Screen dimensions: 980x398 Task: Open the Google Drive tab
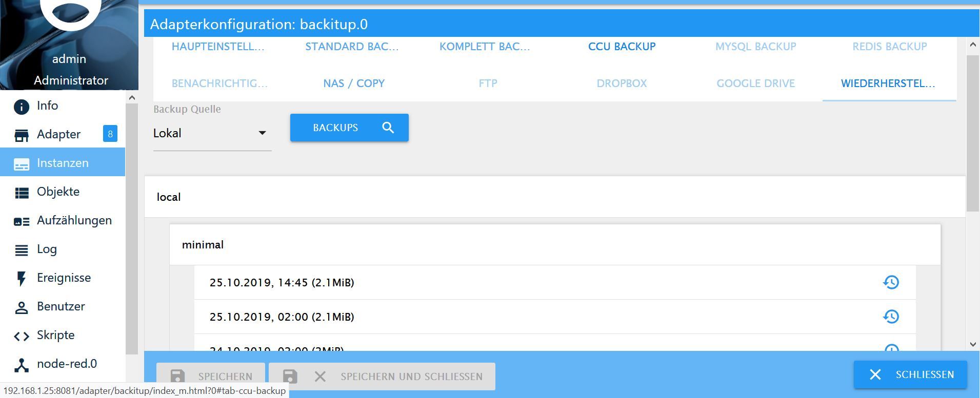coord(755,83)
